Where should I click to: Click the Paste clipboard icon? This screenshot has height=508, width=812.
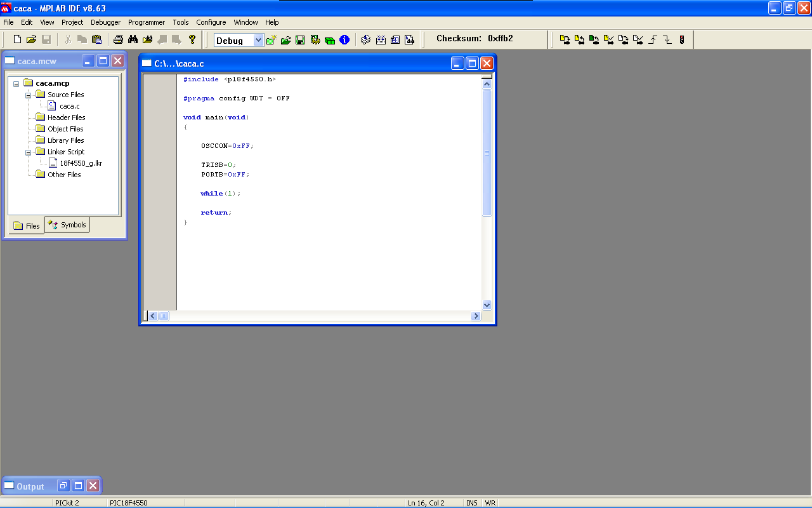96,39
